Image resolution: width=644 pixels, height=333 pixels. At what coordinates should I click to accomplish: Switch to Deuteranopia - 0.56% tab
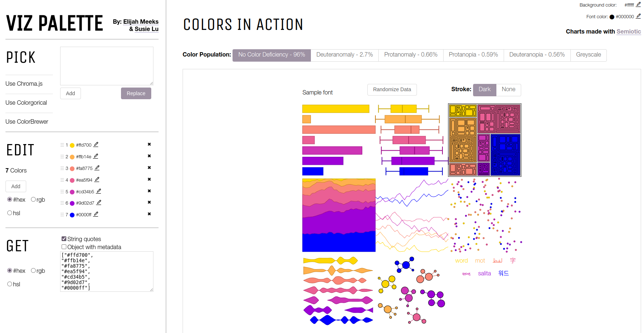537,55
